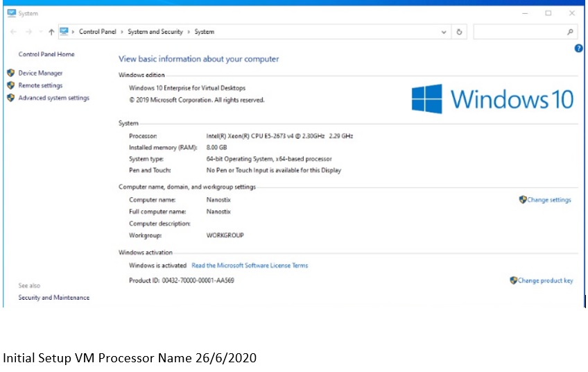Click the Change product key link
Viewport: 588px width, 372px height.
point(546,280)
